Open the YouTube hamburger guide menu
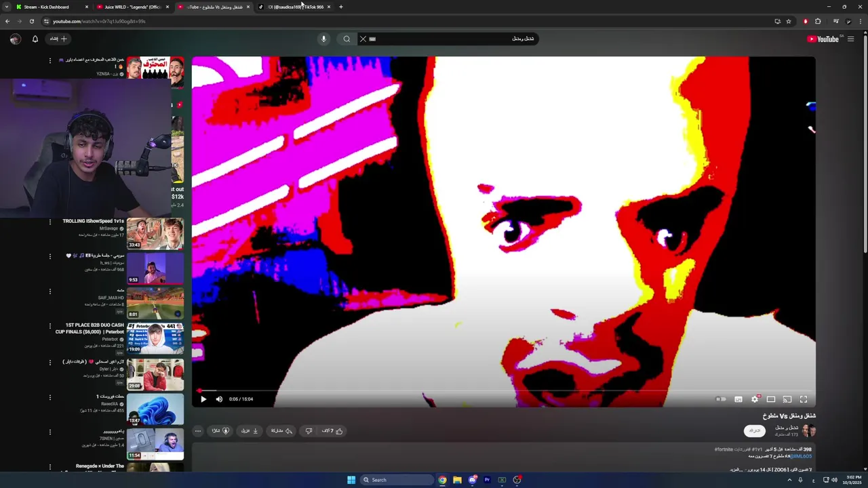This screenshot has width=868, height=488. pyautogui.click(x=850, y=39)
